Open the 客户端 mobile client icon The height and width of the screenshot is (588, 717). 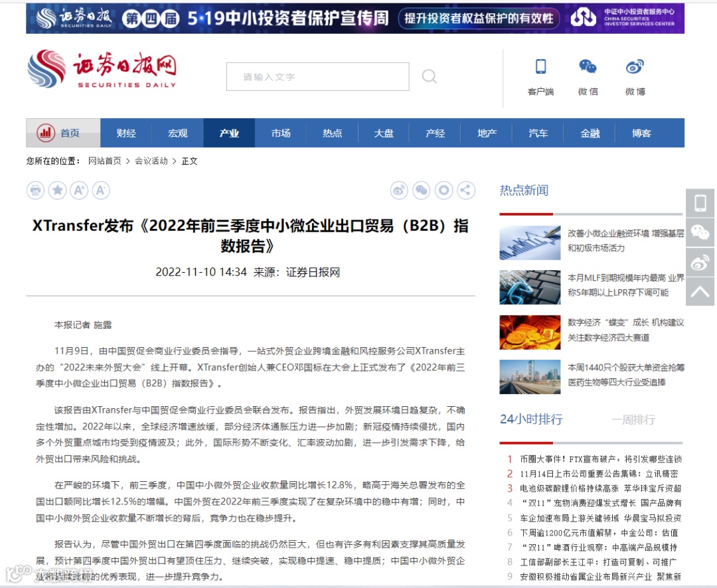540,67
